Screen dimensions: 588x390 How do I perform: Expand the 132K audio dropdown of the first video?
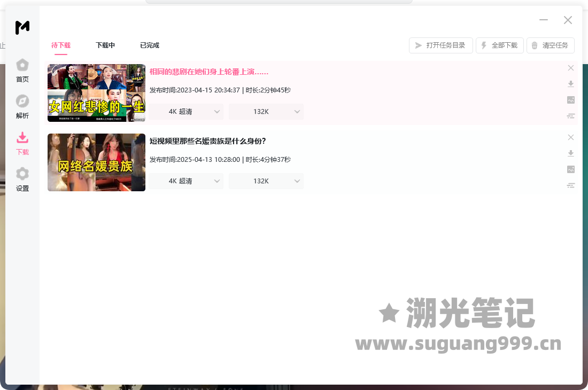[266, 112]
